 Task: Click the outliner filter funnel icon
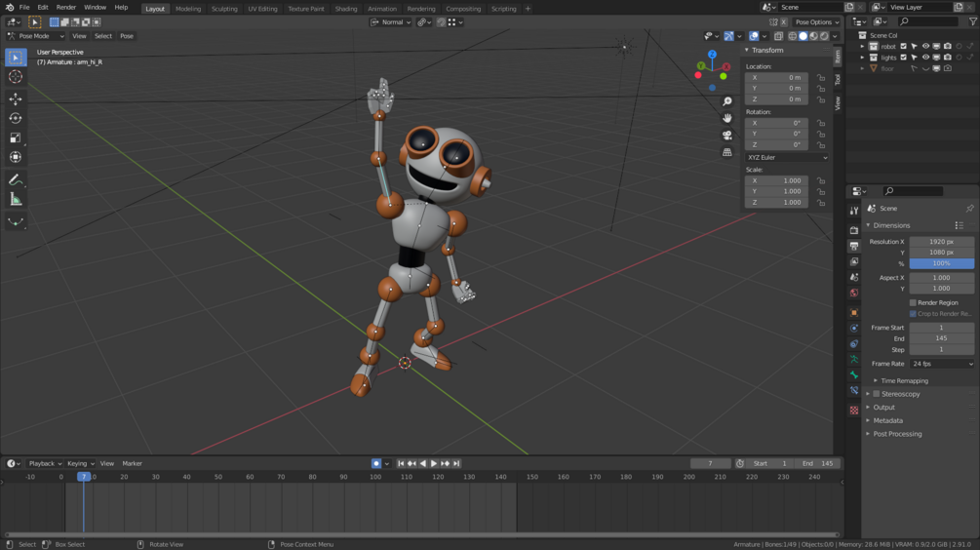point(972,21)
